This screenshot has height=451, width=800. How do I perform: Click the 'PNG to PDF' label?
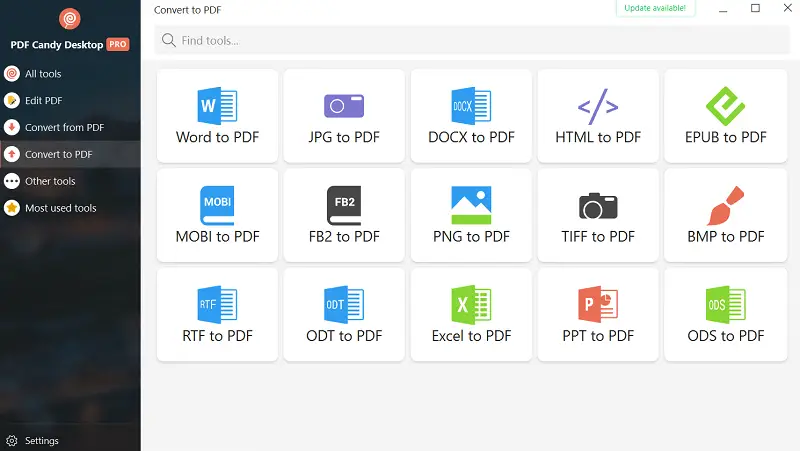471,237
